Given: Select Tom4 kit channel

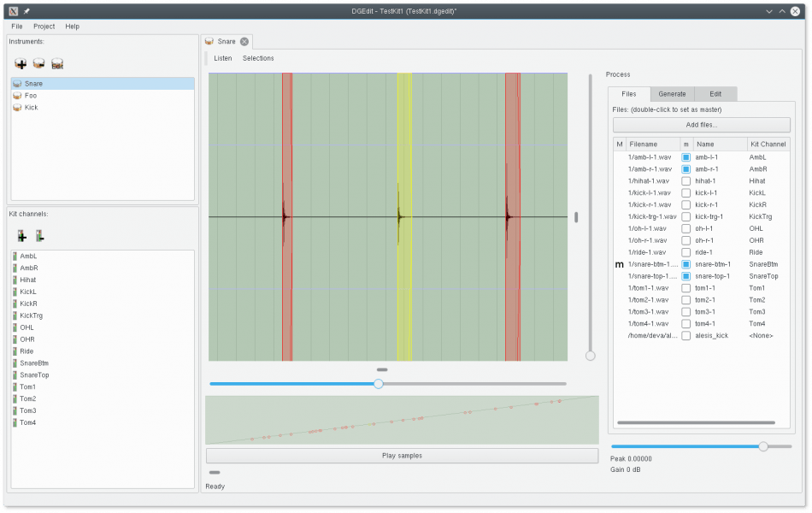Looking at the screenshot, I should (103, 423).
